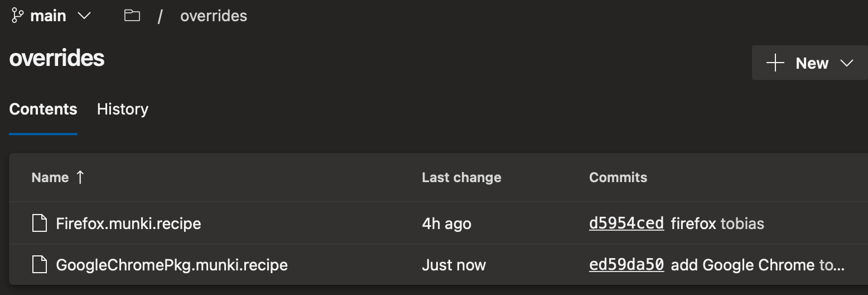
Task: Click the file icon for GoogleChromePkg.munki.recipe
Action: pyautogui.click(x=39, y=265)
